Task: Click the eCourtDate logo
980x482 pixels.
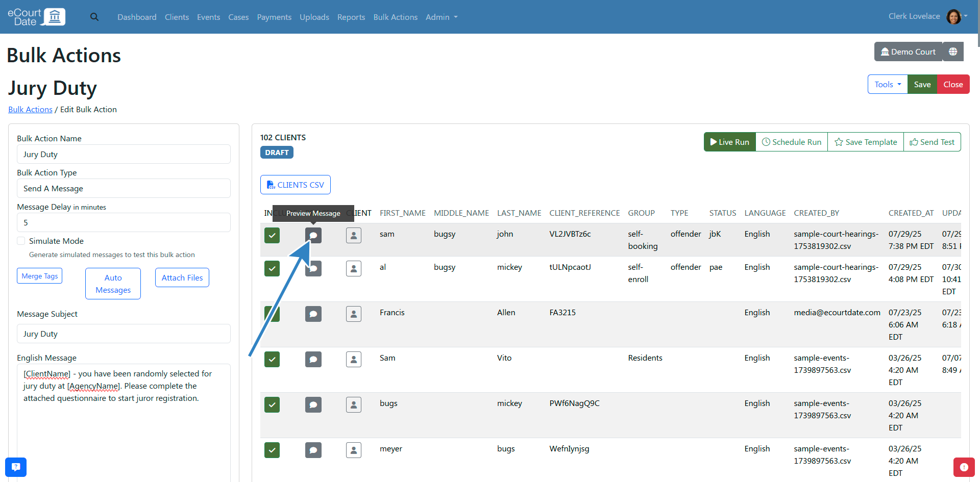Action: click(36, 17)
